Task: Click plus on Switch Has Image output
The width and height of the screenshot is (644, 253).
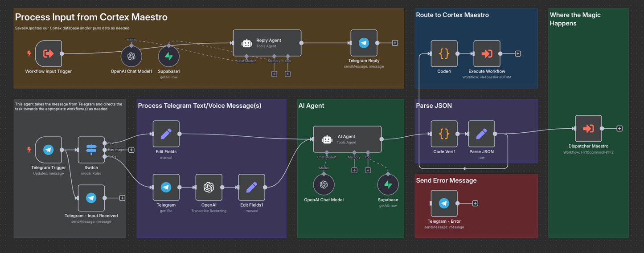Action: [131, 150]
